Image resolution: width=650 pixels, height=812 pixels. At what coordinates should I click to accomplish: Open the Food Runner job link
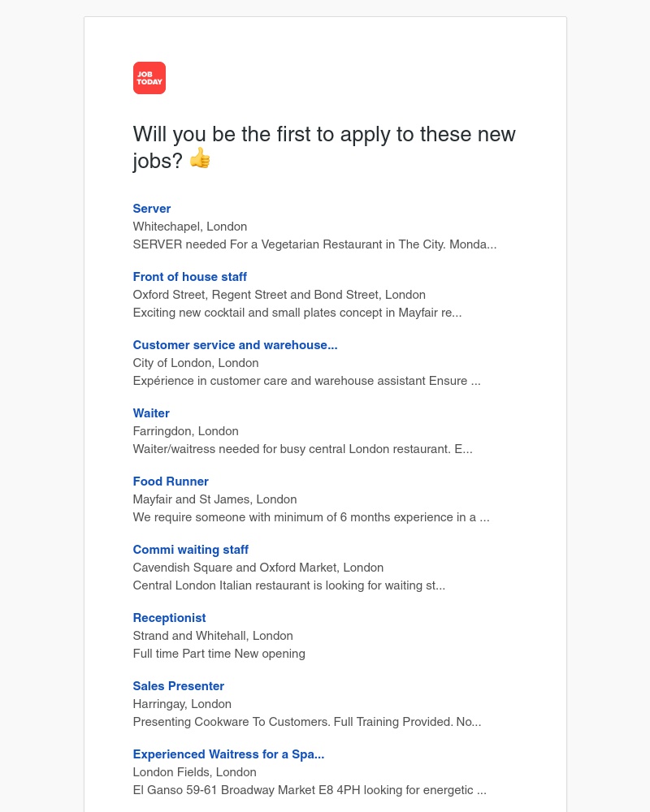[171, 482]
